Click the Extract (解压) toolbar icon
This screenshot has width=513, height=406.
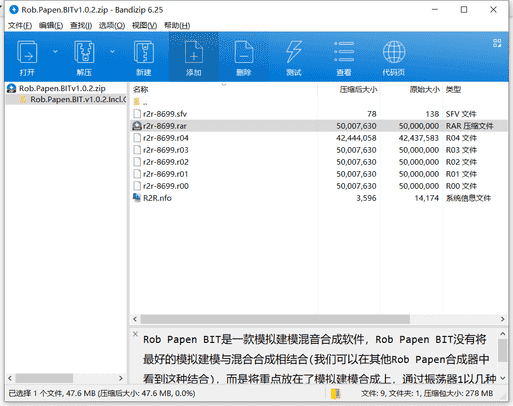[x=84, y=52]
